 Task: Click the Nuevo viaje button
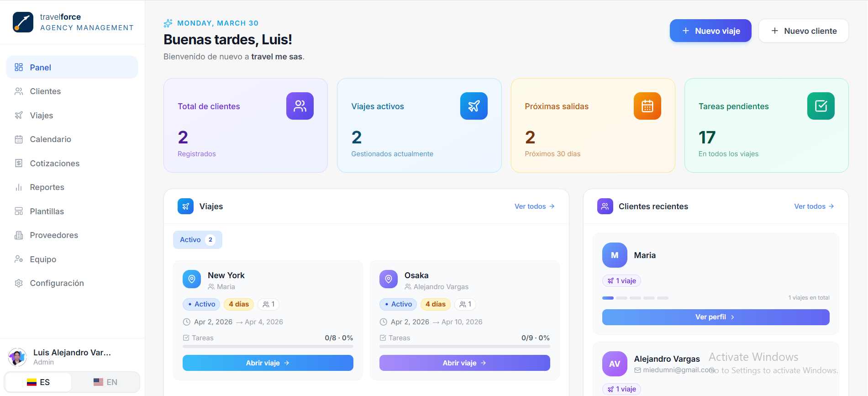click(710, 31)
